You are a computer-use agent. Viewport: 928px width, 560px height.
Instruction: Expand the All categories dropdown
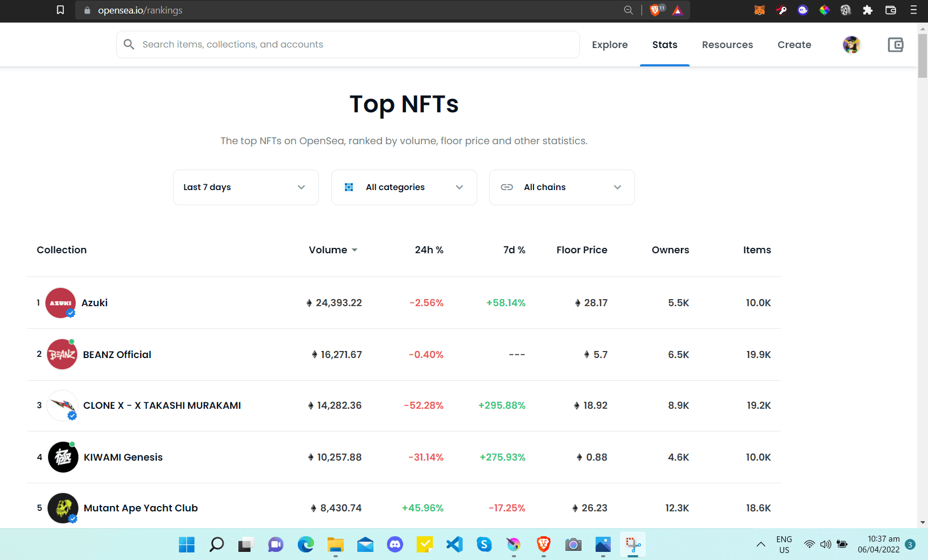pos(404,187)
